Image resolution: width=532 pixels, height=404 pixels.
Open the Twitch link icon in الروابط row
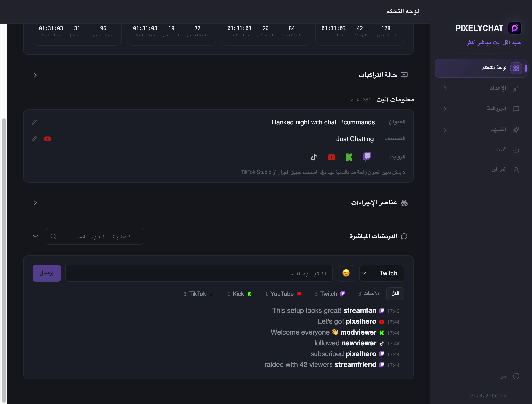point(367,157)
